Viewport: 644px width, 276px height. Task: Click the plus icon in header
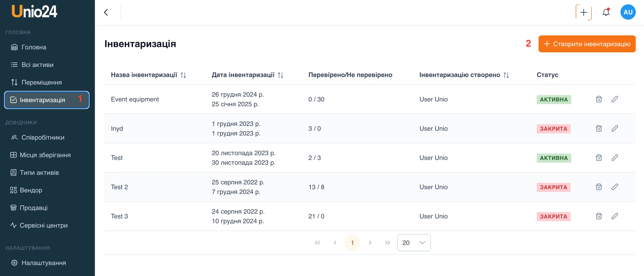coord(584,12)
